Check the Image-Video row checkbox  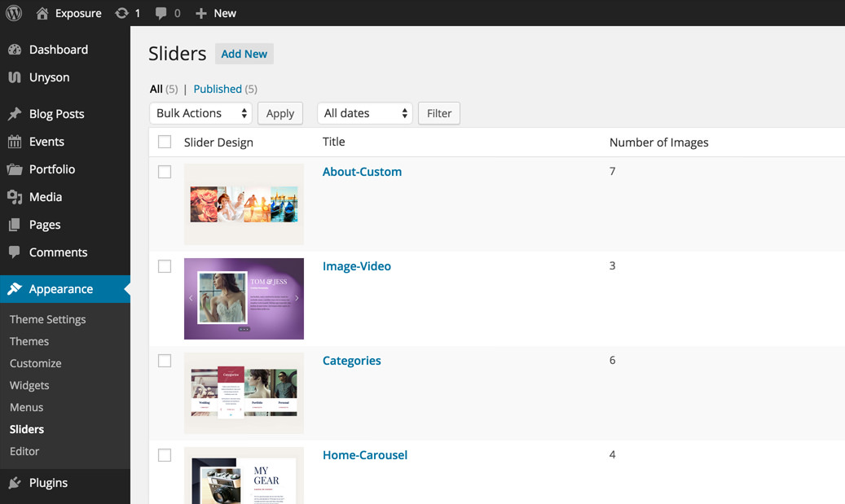coord(165,266)
